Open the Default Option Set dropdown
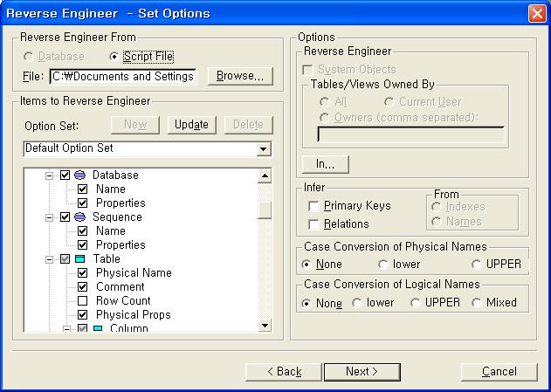The image size is (551, 392). click(264, 149)
